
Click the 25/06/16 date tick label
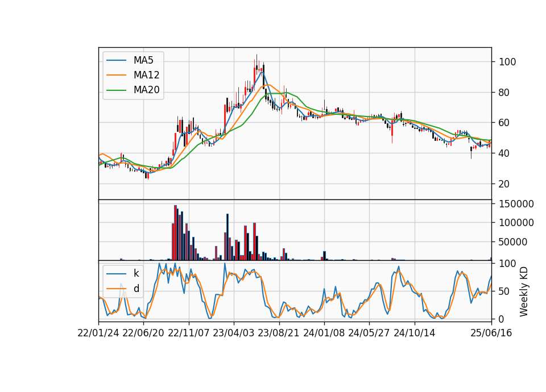pos(491,333)
